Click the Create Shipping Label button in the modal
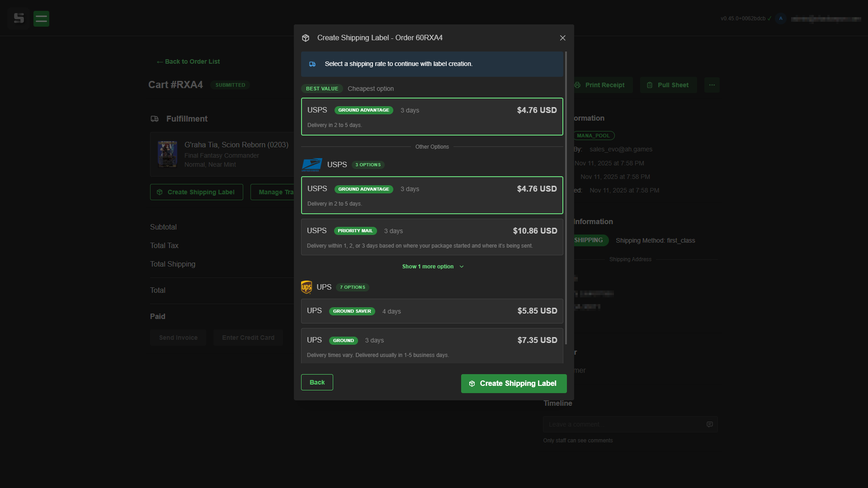 513,383
